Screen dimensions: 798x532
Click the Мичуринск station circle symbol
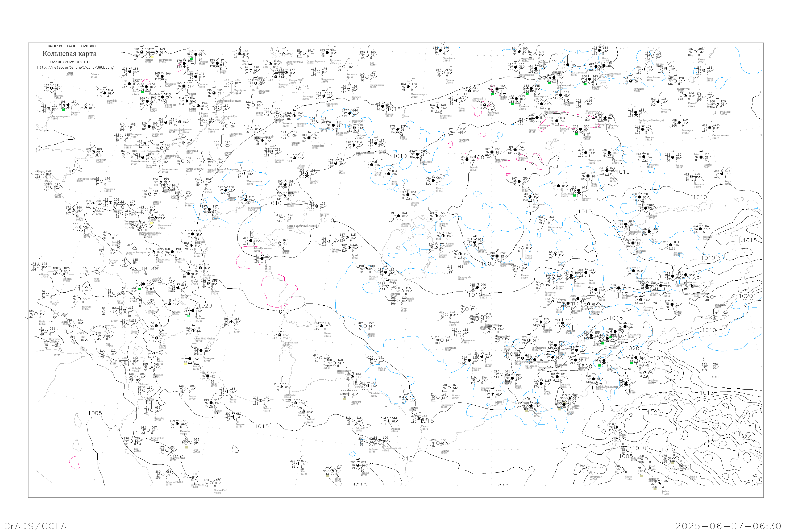click(x=156, y=52)
